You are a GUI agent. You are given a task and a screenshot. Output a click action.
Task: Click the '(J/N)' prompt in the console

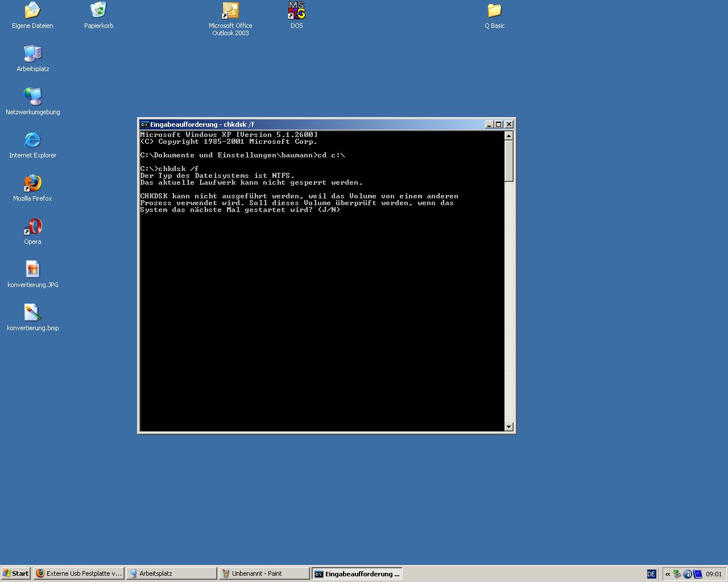(x=329, y=210)
